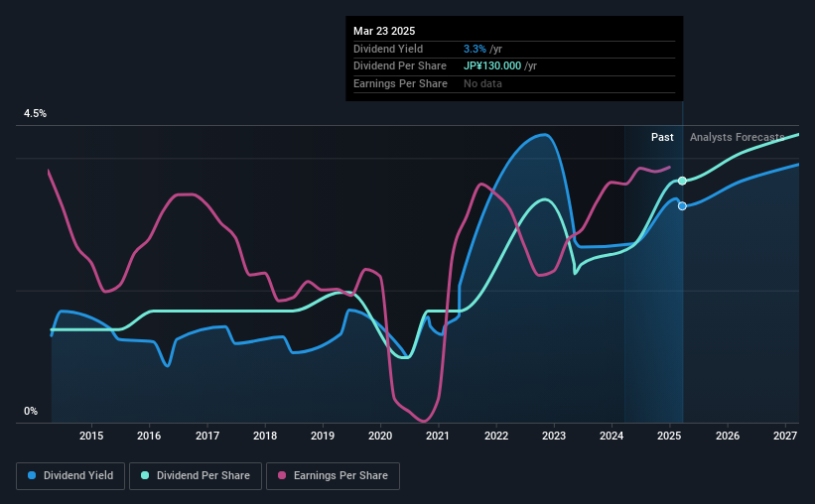Click the No data earnings value
Screen dimensions: 815x504
pos(482,83)
